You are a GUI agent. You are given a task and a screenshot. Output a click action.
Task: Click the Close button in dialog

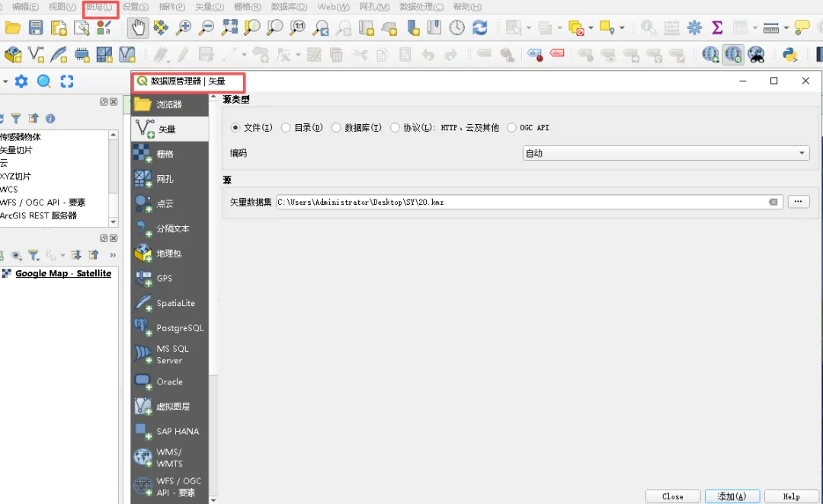click(673, 496)
